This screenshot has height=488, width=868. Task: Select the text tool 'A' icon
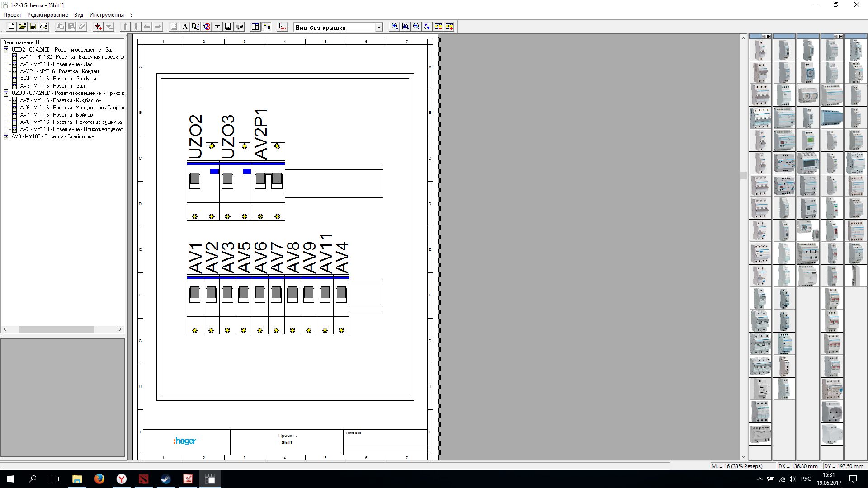185,27
